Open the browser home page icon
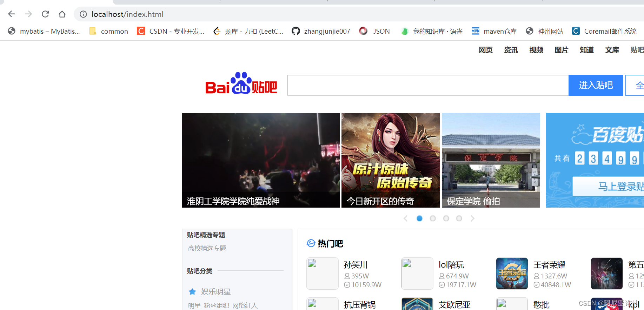Screen dimensions: 644x310 (62, 14)
